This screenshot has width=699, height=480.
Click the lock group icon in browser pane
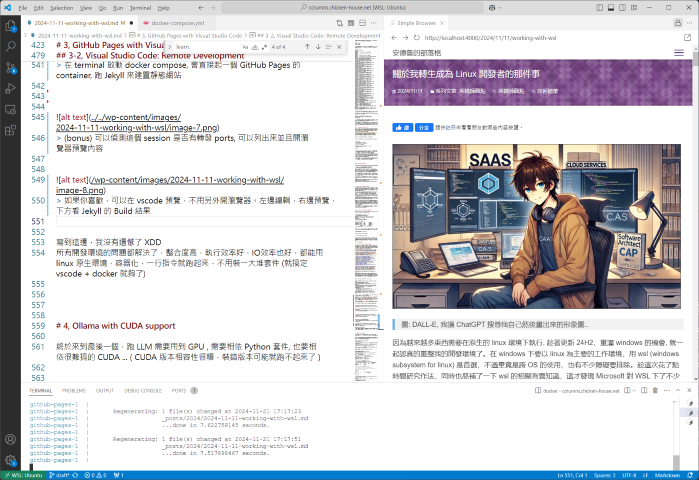click(x=678, y=23)
